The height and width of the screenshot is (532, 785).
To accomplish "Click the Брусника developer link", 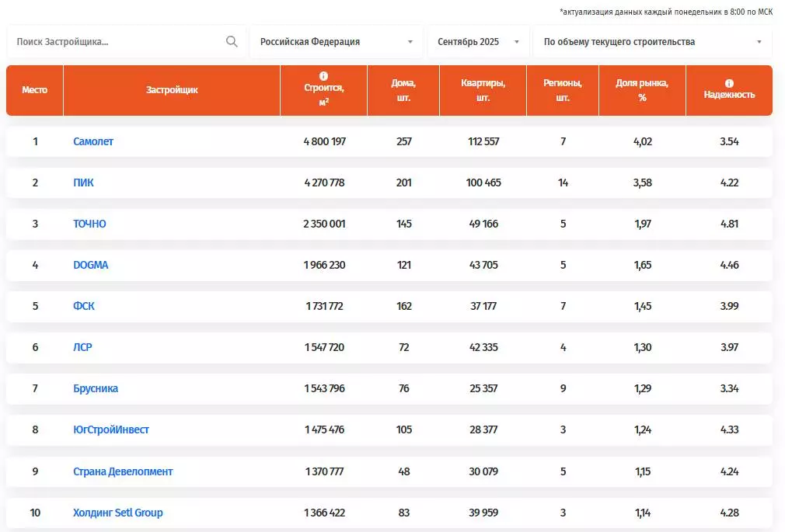I will [96, 388].
